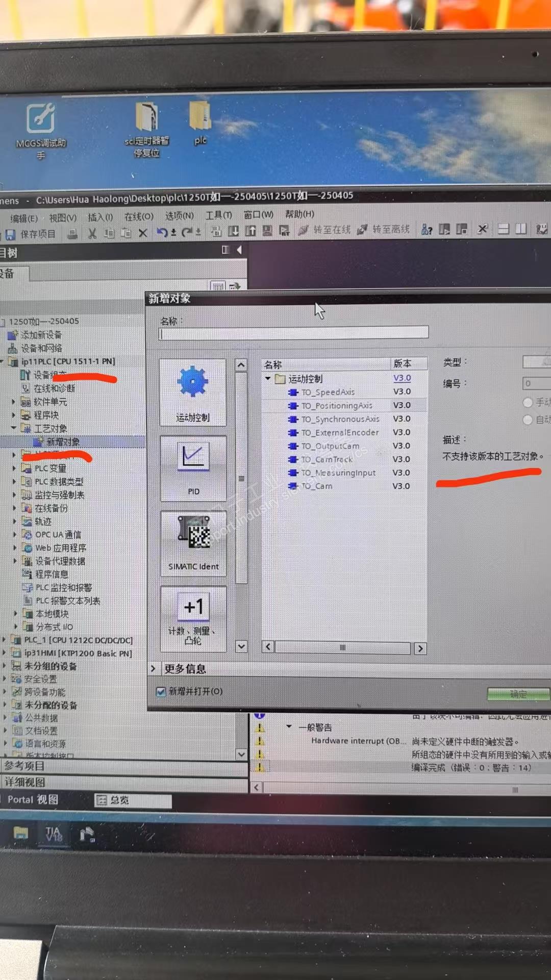
Task: Click the upload from device icon
Action: coord(251,231)
